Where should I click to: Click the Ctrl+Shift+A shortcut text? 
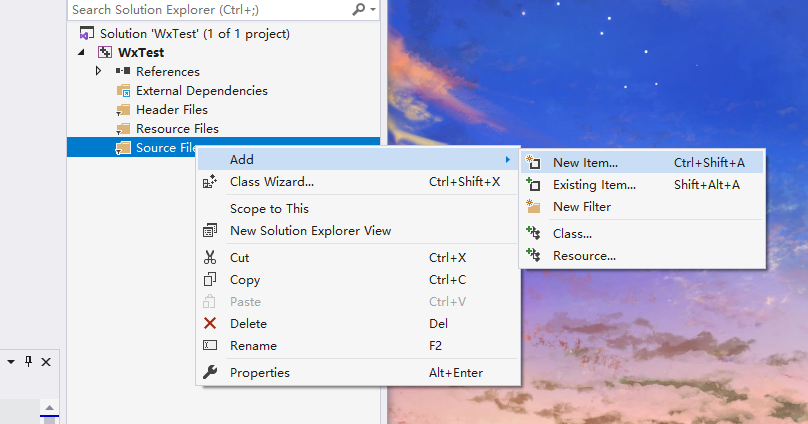[709, 163]
